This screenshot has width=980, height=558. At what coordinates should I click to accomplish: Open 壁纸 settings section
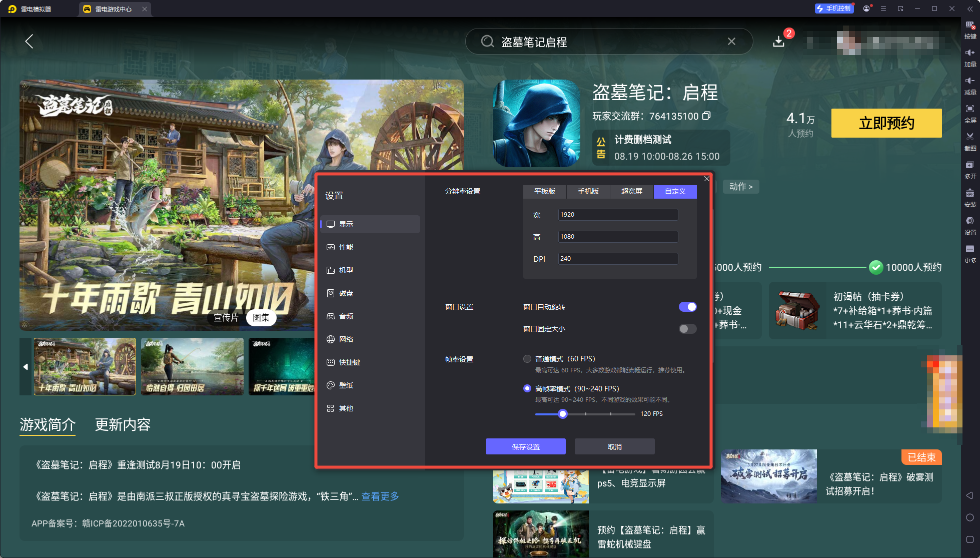tap(371, 385)
